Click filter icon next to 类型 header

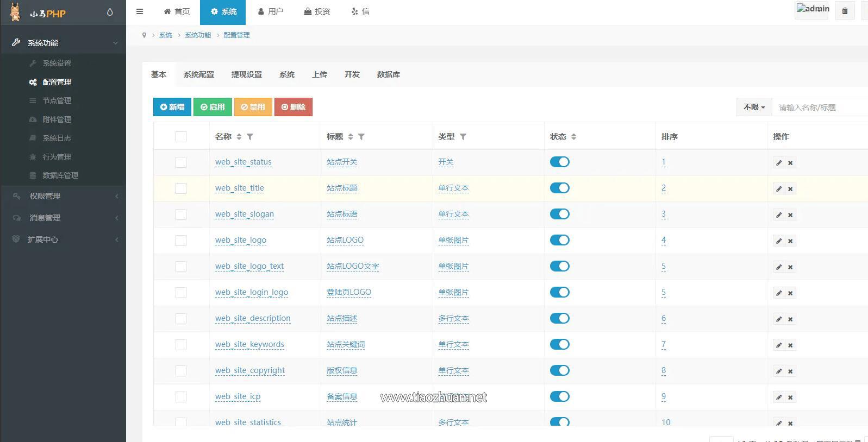click(x=463, y=137)
